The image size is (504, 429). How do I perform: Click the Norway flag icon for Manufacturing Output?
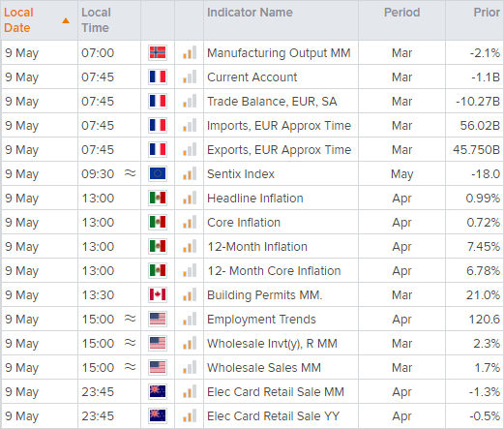(x=158, y=52)
